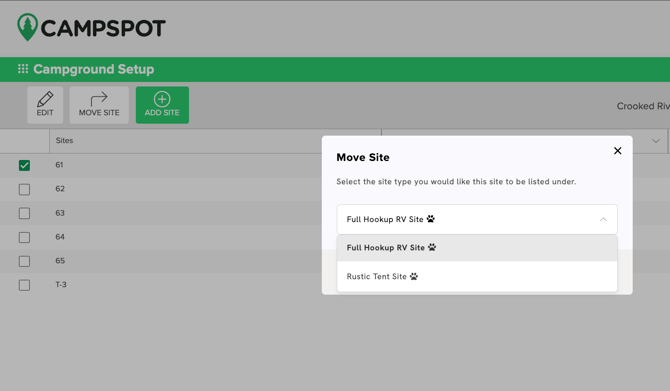This screenshot has height=391, width=670.
Task: Select the site 63 row label
Action: [x=60, y=213]
